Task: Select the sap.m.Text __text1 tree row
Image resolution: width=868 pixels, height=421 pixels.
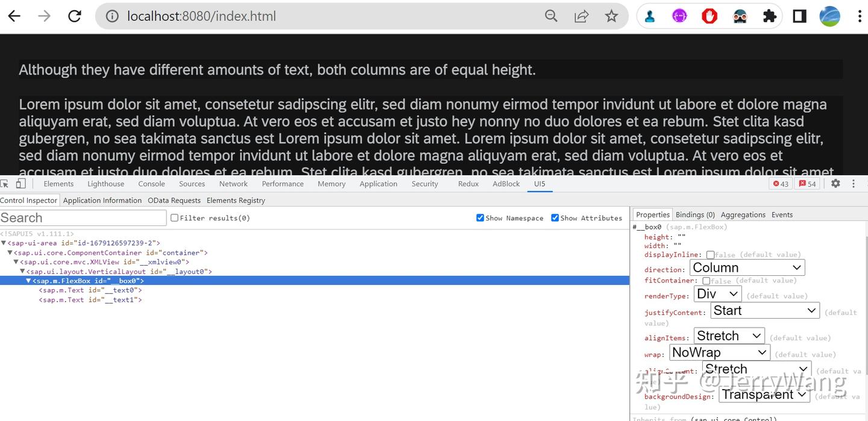Action: 90,300
